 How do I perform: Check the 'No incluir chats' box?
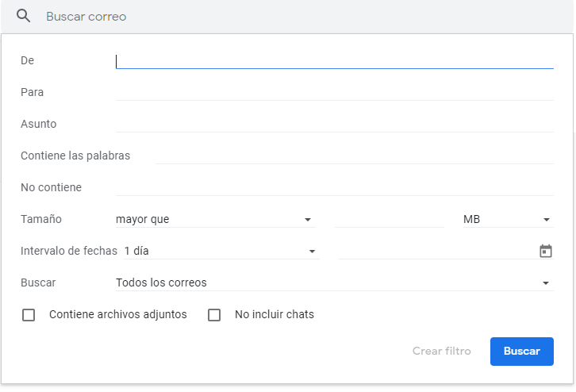coord(214,315)
